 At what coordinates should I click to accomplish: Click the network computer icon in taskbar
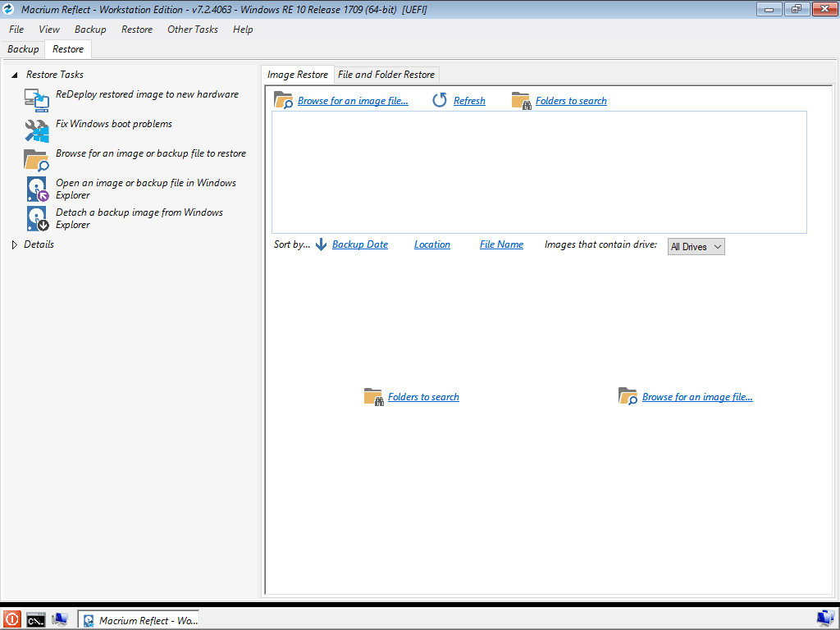[x=59, y=620]
